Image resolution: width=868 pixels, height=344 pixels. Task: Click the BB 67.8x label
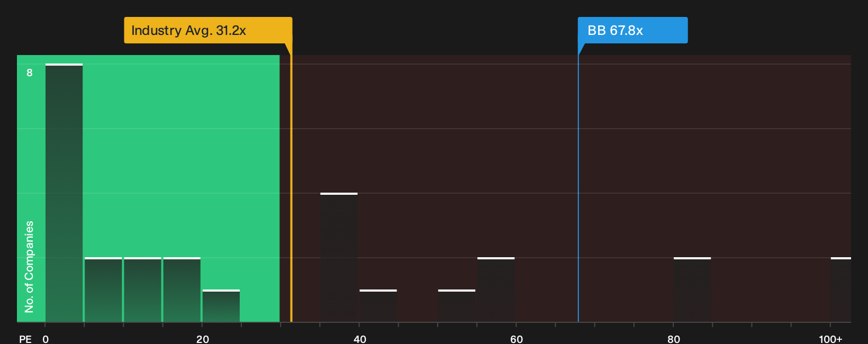[x=632, y=30]
